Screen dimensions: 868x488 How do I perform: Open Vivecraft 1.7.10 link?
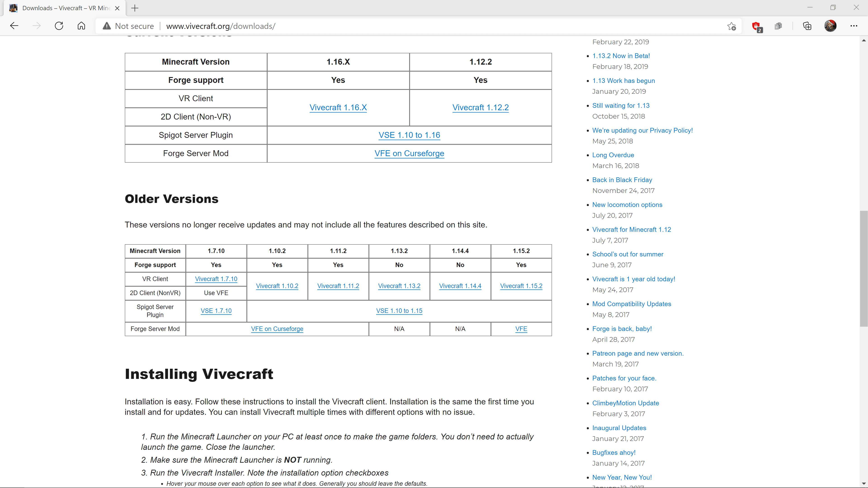[x=216, y=279]
